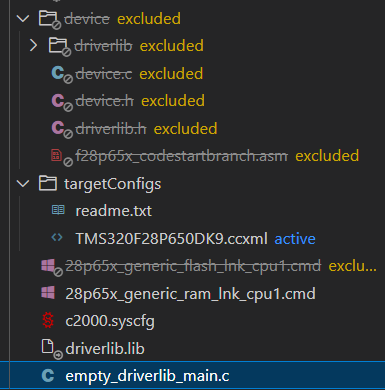Select the device folder name
385x390 pixels.
tap(87, 19)
